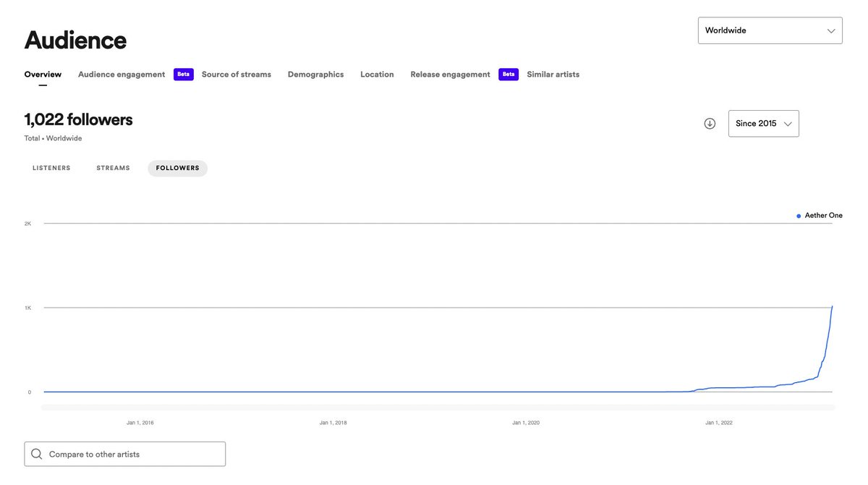Switch to Audience engagement tab
The image size is (868, 485).
pyautogui.click(x=122, y=75)
